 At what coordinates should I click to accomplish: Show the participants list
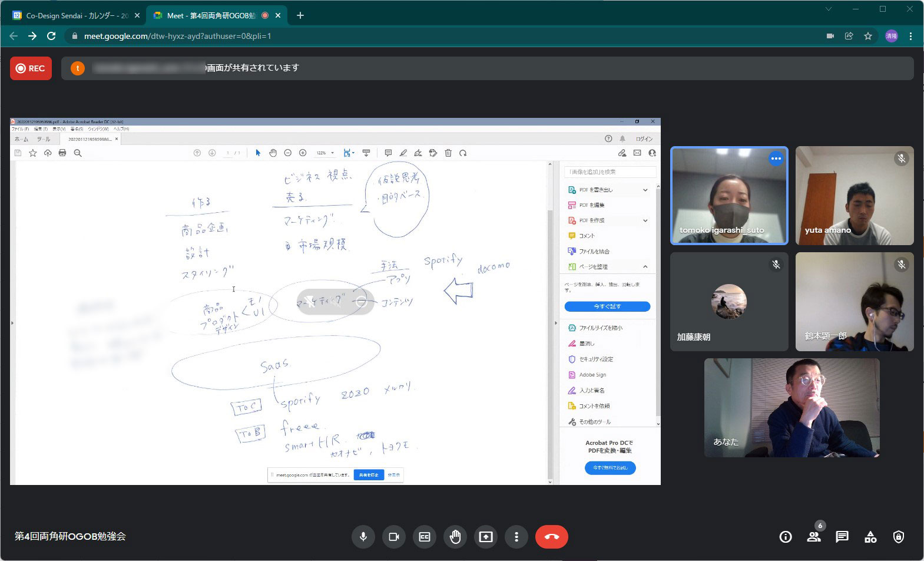tap(814, 537)
